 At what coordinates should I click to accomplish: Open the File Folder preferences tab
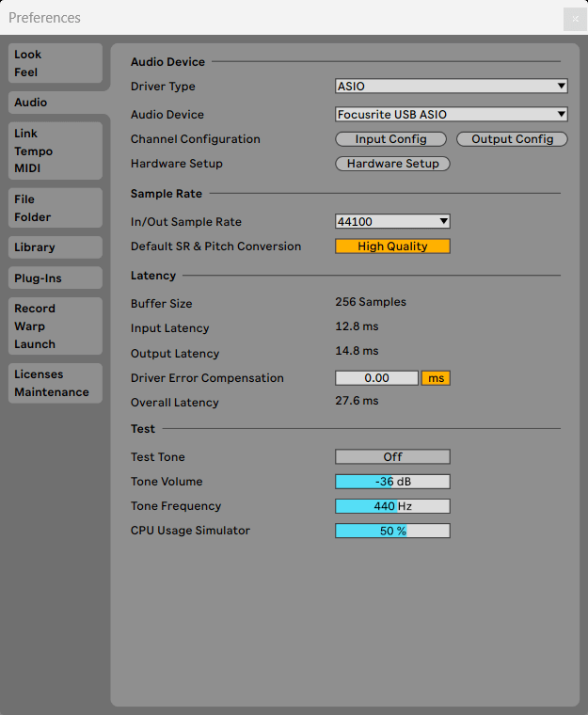[55, 208]
